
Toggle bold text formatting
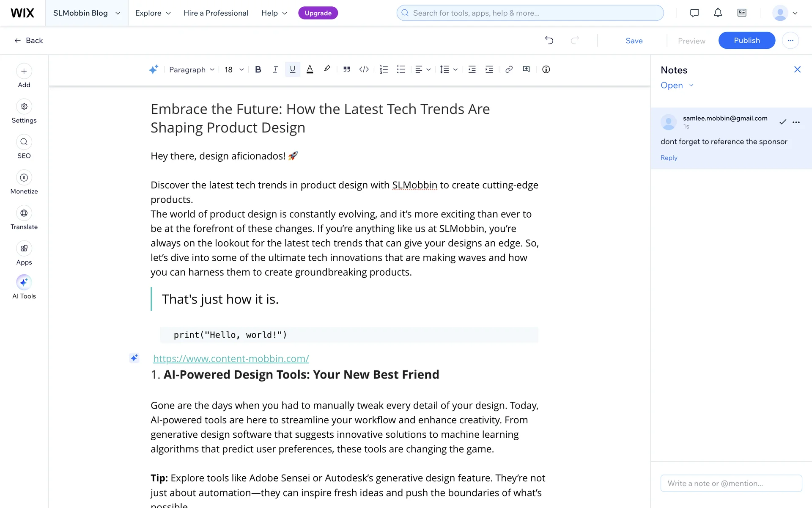(258, 69)
